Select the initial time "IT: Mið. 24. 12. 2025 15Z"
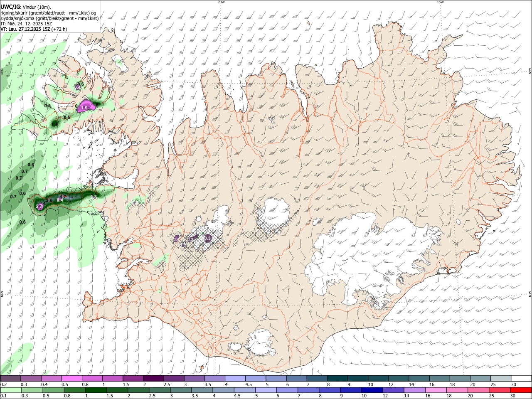 coord(26,24)
